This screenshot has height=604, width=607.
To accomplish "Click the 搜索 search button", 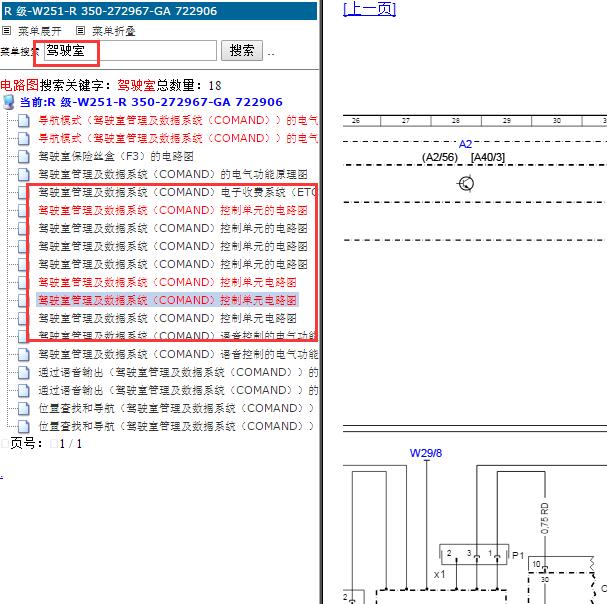I will [x=242, y=50].
